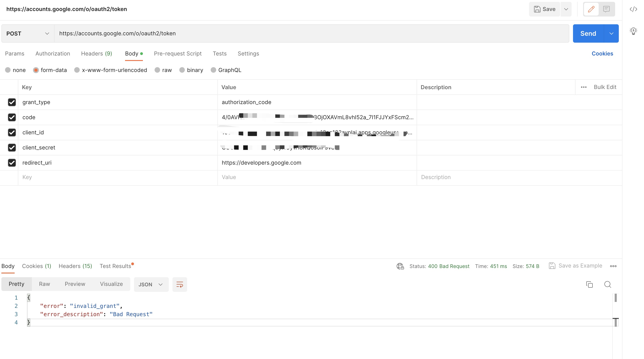The height and width of the screenshot is (359, 644).
Task: Click the network globe icon beside Status
Action: point(400,266)
